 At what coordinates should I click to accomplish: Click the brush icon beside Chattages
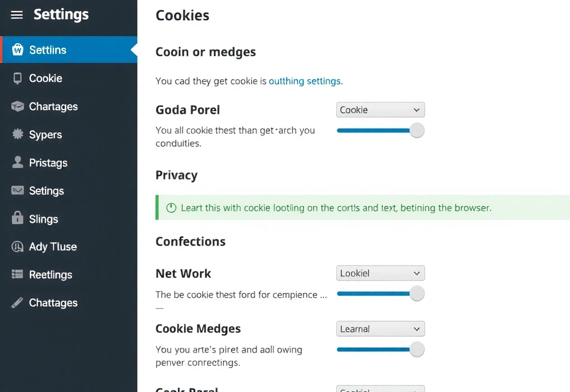tap(16, 302)
